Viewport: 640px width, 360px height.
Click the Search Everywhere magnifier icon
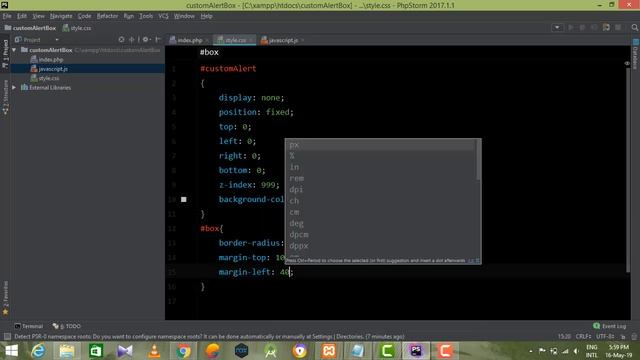[634, 27]
